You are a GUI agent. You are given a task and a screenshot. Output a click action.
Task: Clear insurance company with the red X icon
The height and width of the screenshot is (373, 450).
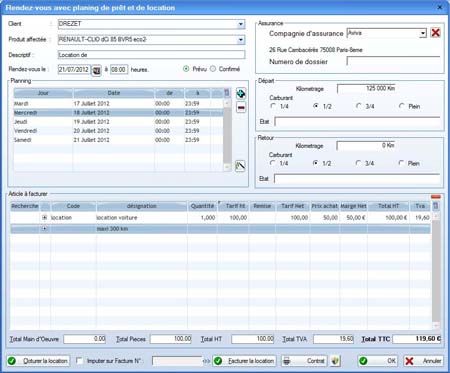coord(435,33)
